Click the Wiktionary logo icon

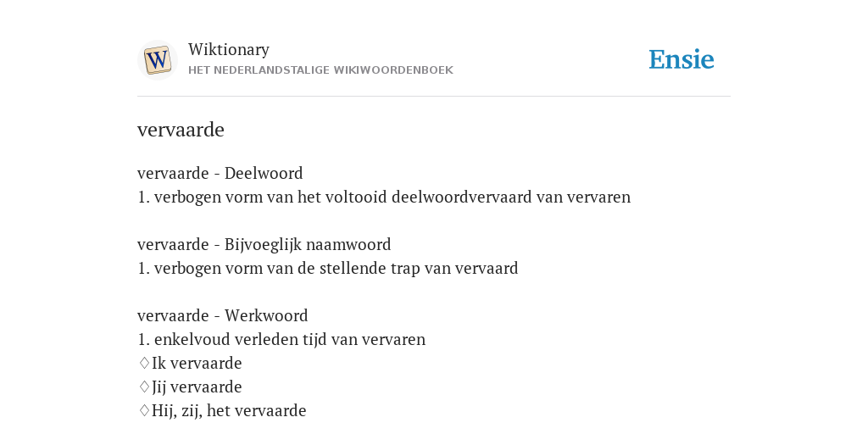[157, 60]
